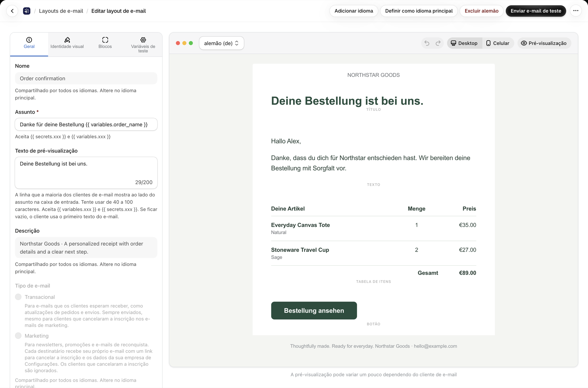Click the NORTHSTAR GOODS header text

pos(373,75)
